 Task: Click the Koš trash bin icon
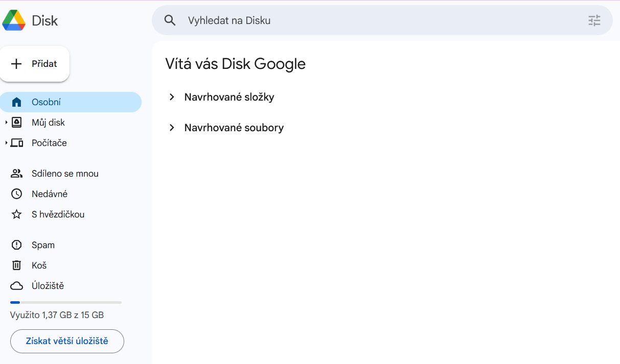pos(17,265)
